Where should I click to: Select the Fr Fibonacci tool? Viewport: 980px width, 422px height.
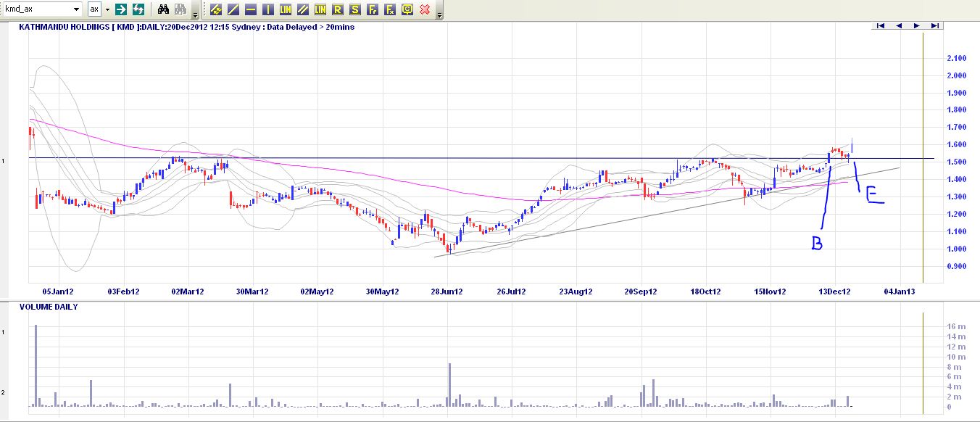tap(372, 9)
